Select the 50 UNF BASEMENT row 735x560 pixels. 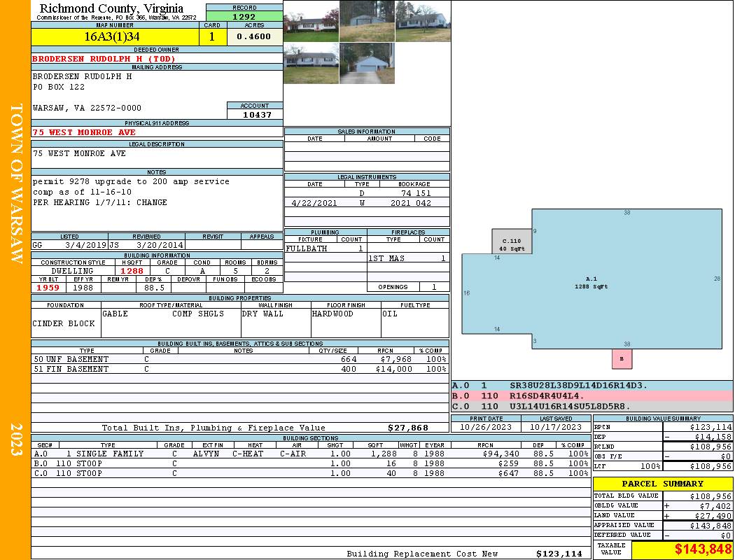pyautogui.click(x=238, y=359)
